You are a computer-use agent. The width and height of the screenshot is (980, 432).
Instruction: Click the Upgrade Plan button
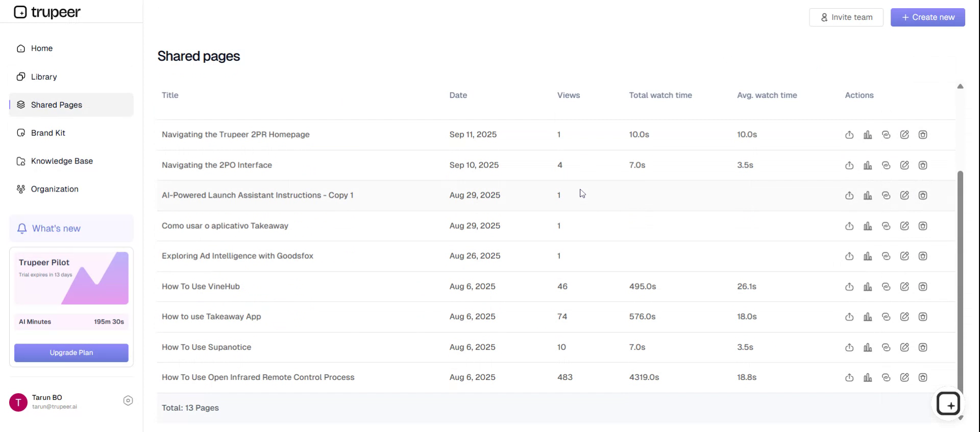pyautogui.click(x=71, y=353)
